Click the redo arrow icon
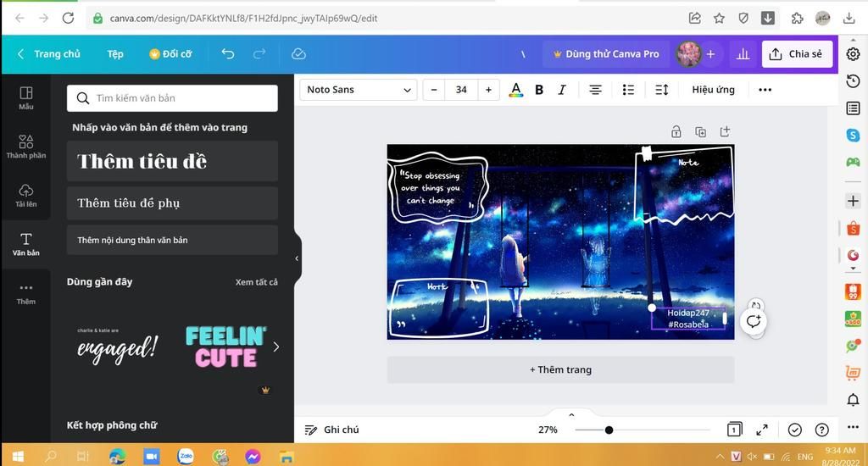Image resolution: width=868 pixels, height=466 pixels. point(259,53)
